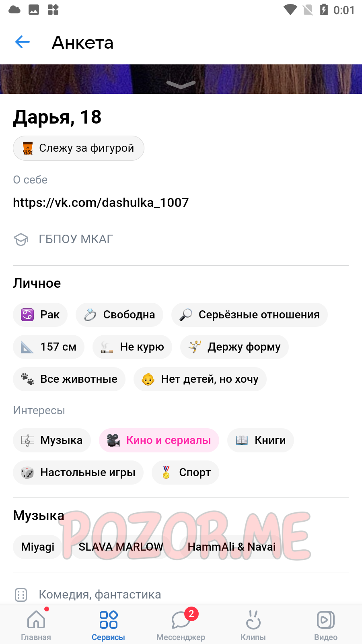Screen dimensions: 362x644
Task: Open the Главная home tab icon
Action: [36, 619]
